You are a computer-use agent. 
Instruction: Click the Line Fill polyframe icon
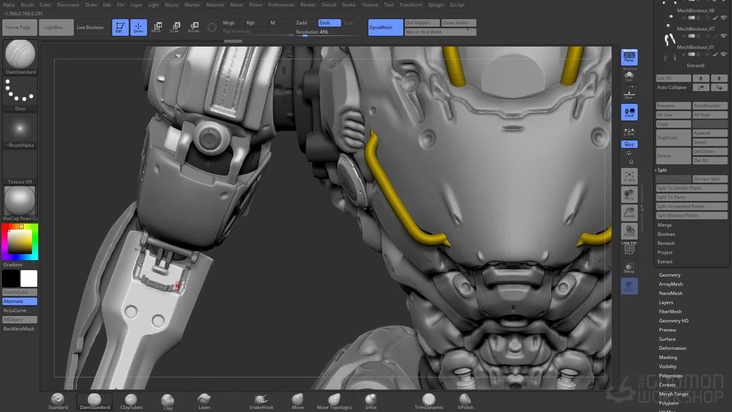(629, 248)
